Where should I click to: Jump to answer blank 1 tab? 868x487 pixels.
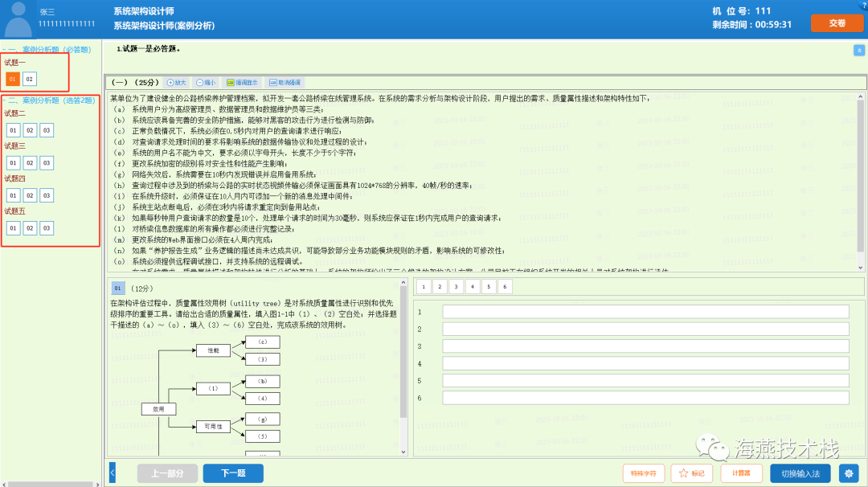click(x=424, y=287)
